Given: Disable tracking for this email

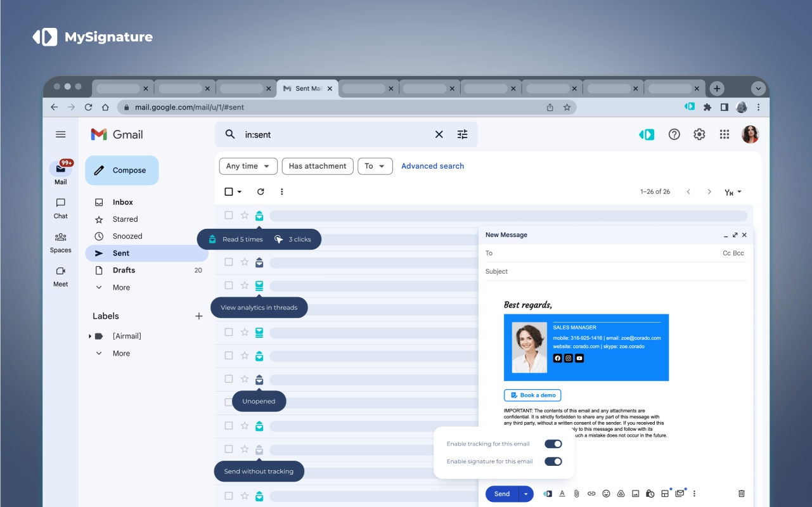Looking at the screenshot, I should coord(553,444).
